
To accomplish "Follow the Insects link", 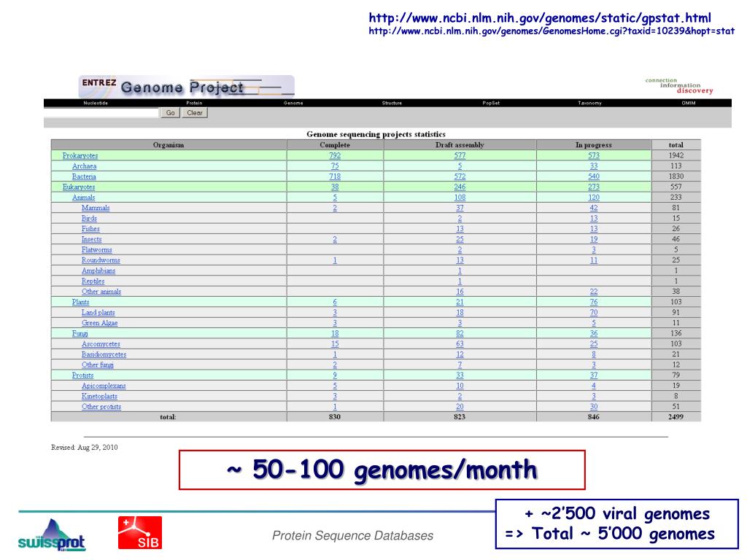I will [91, 239].
